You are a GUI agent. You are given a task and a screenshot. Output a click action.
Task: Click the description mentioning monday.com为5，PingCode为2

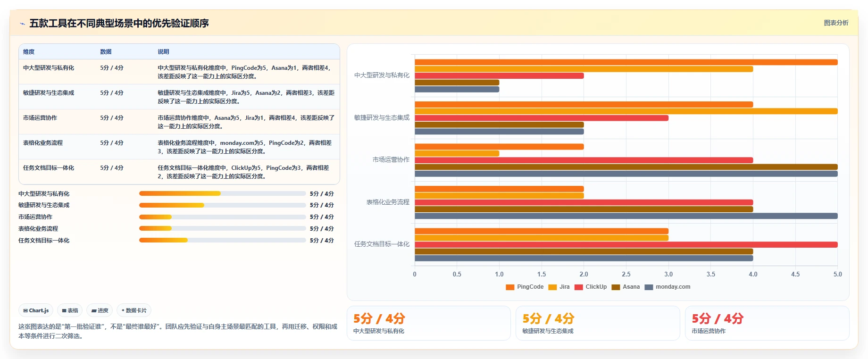(x=245, y=147)
